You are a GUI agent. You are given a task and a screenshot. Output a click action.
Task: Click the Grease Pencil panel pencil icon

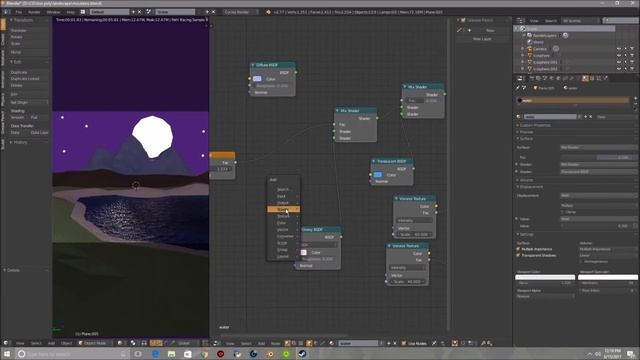(x=460, y=30)
